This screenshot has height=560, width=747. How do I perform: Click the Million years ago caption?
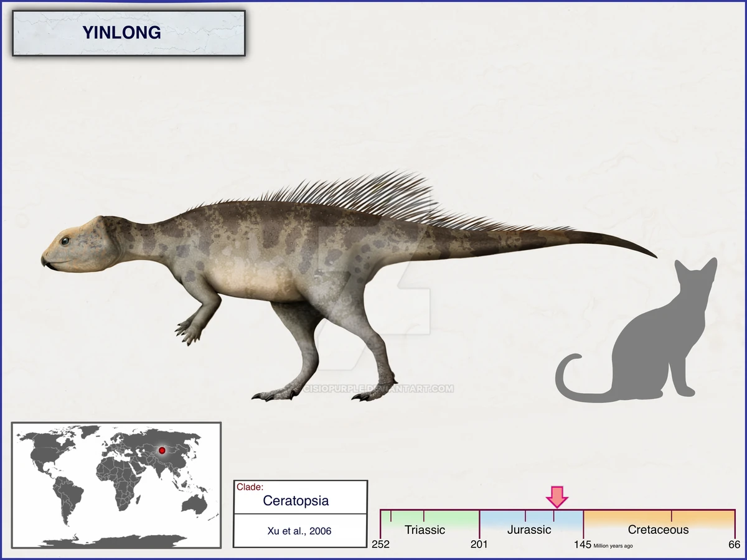point(613,546)
